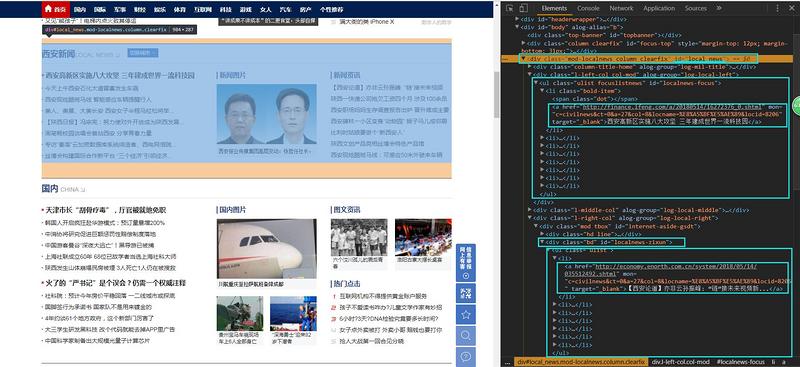Click the second blue floating sidebar button
The height and width of the screenshot is (367, 800).
tap(465, 293)
